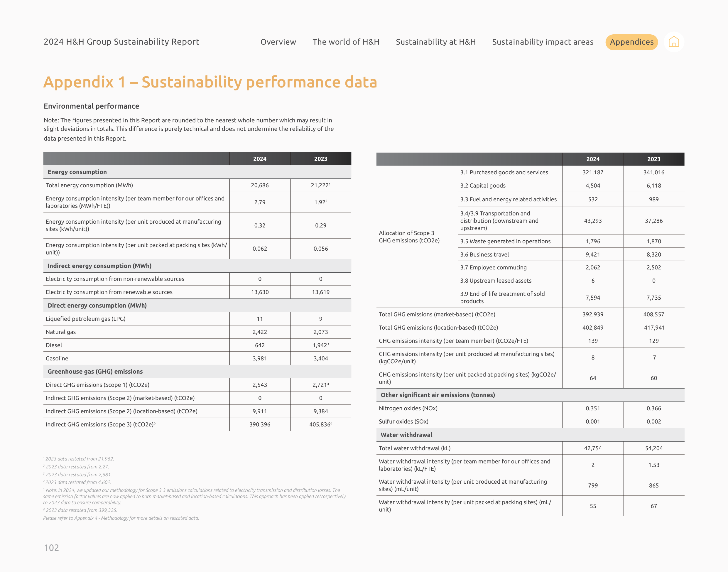Viewport: 728px width, 572px height.
Task: Select the Sulfur oxides (SOx) row label
Action: [x=403, y=421]
